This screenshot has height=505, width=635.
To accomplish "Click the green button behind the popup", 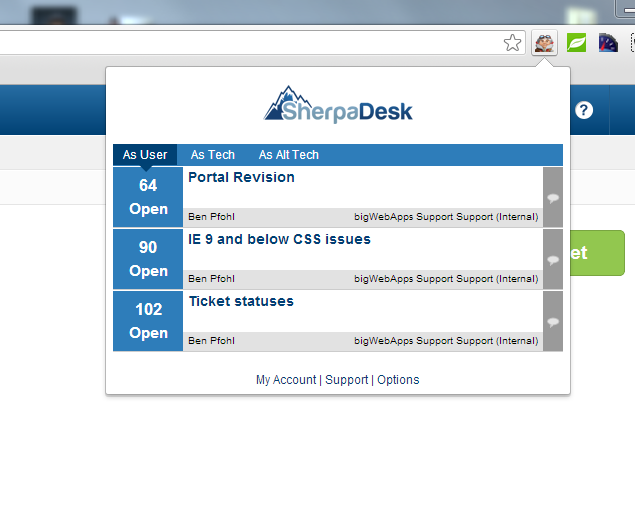I will click(x=597, y=253).
